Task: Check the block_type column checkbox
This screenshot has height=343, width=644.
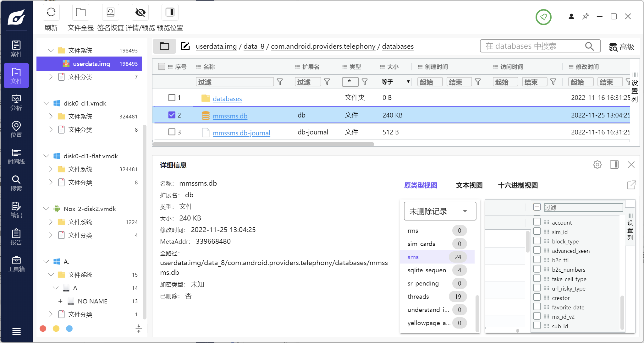Action: 537,241
